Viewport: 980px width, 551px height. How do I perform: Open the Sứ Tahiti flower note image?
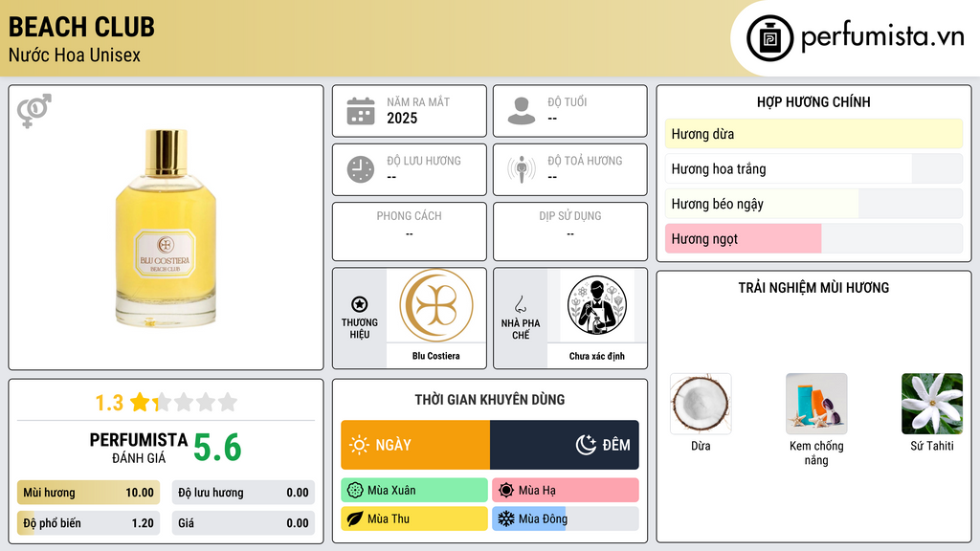point(932,404)
